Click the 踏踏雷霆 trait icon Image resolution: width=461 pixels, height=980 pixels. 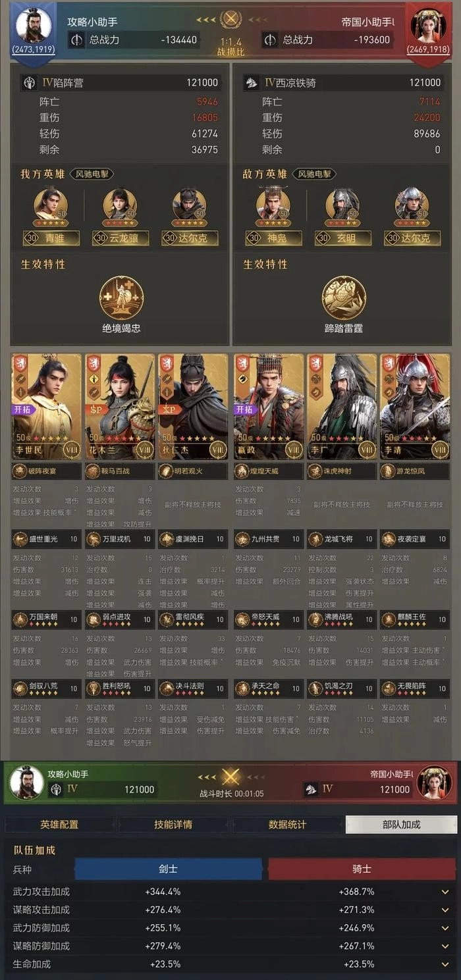344,298
